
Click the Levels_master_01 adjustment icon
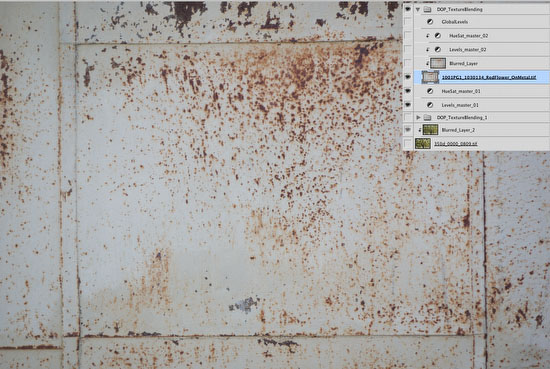[x=430, y=105]
